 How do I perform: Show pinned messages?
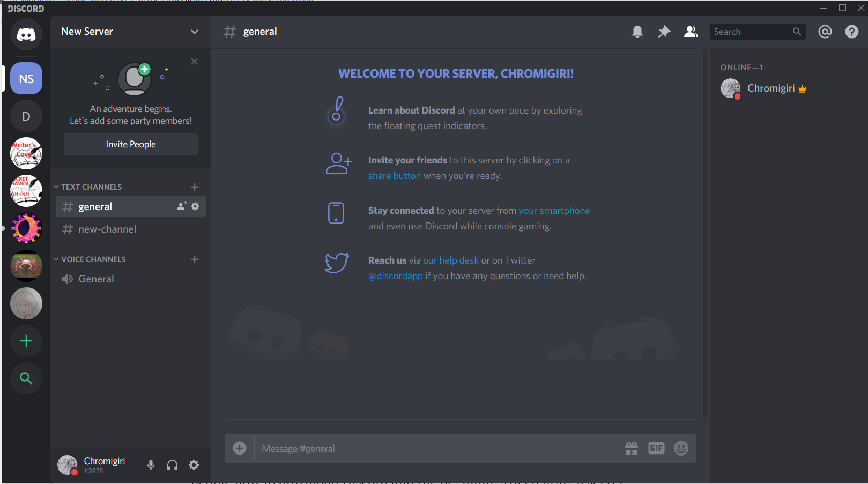tap(664, 32)
